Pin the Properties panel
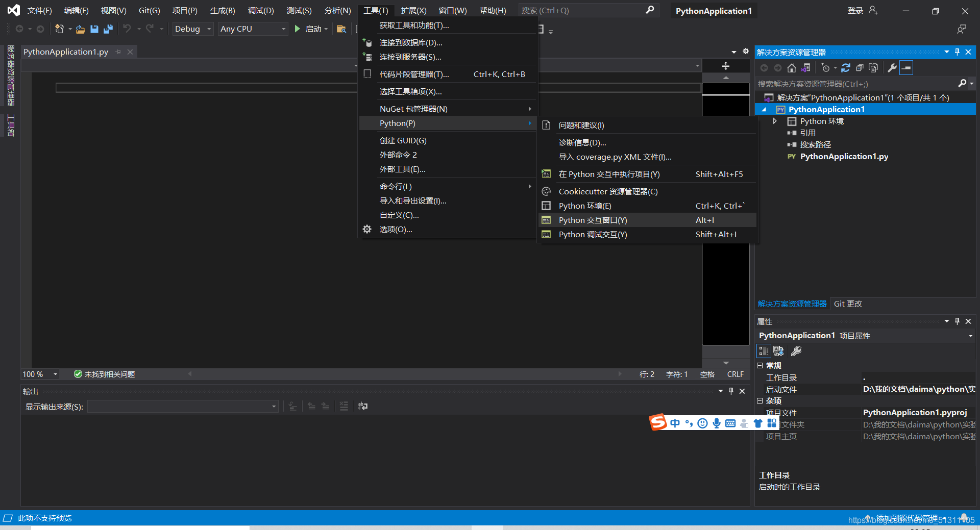Screen dimensions: 980x530 pos(957,321)
